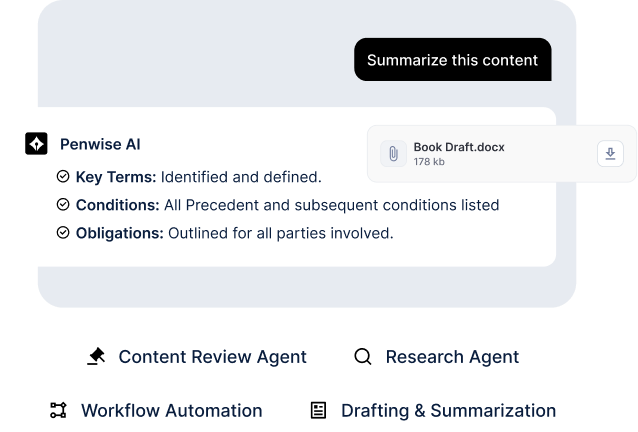This screenshot has width=638, height=432.
Task: Open the Book Draft.docx file name
Action: 459,147
